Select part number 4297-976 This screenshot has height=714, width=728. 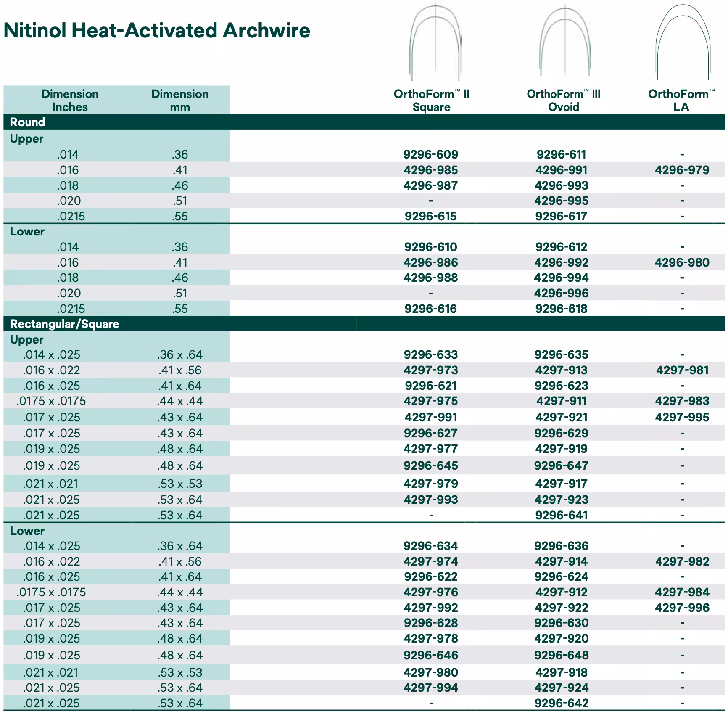[431, 592]
